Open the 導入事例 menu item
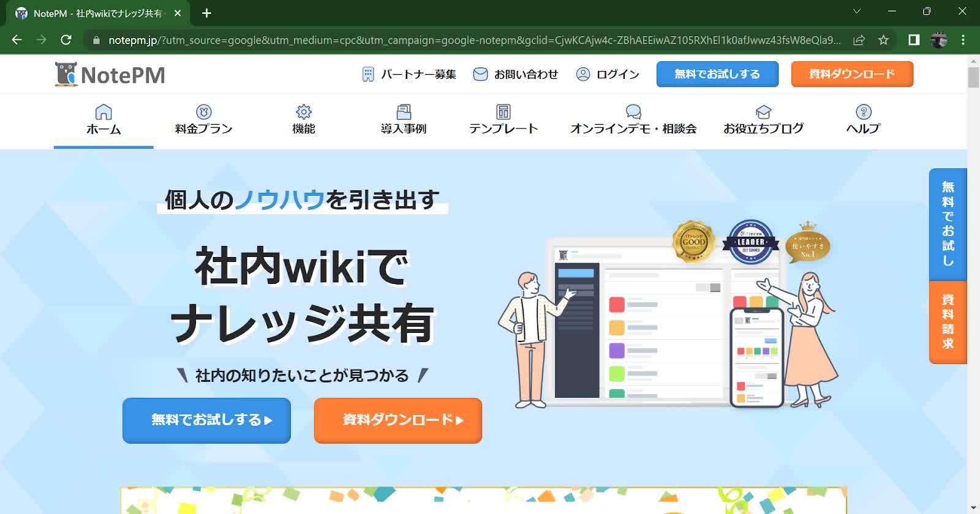The width and height of the screenshot is (980, 514). [404, 129]
